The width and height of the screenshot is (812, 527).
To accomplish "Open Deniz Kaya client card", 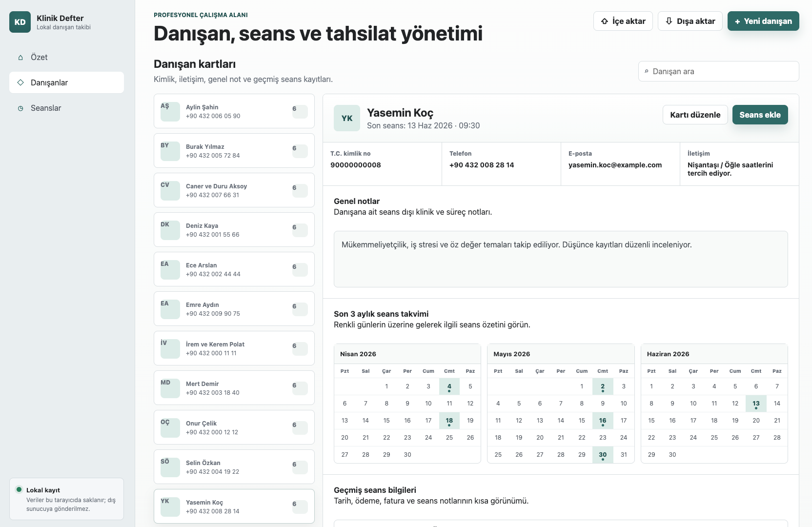I will tap(234, 230).
